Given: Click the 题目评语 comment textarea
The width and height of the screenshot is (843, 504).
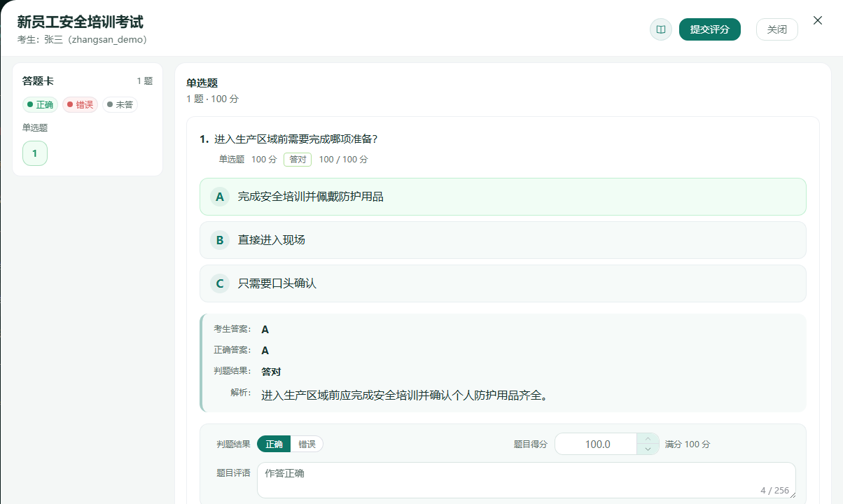Looking at the screenshot, I should tap(526, 480).
